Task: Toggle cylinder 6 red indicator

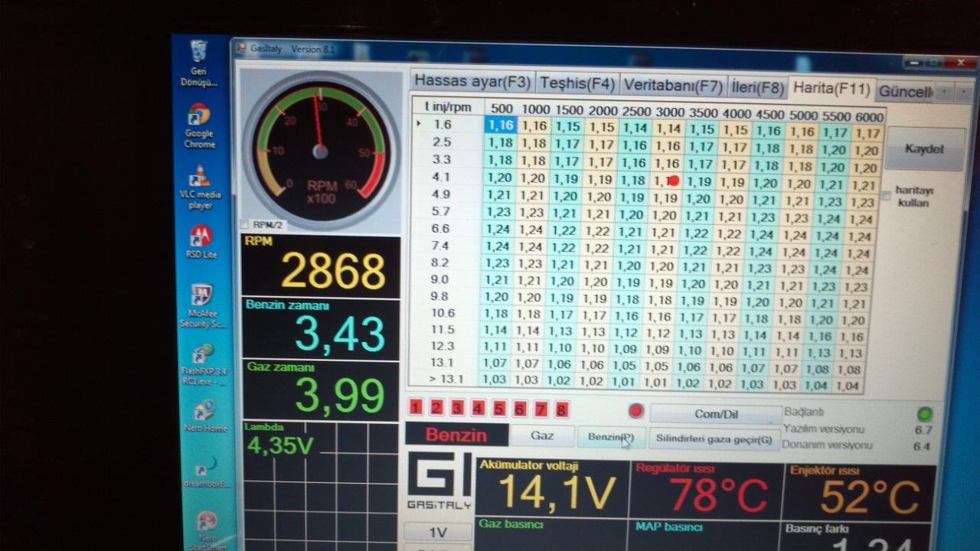Action: coord(519,409)
